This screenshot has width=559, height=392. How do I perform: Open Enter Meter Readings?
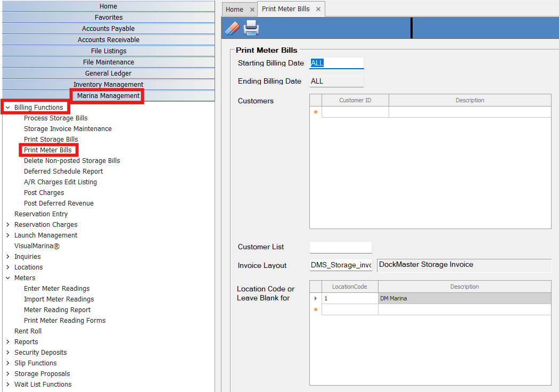[x=56, y=289]
